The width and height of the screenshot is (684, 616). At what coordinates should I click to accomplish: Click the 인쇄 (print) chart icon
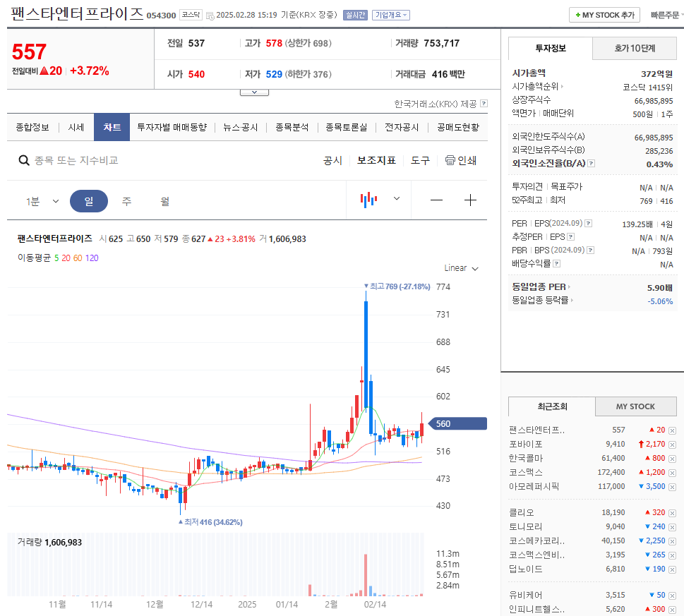tap(452, 160)
